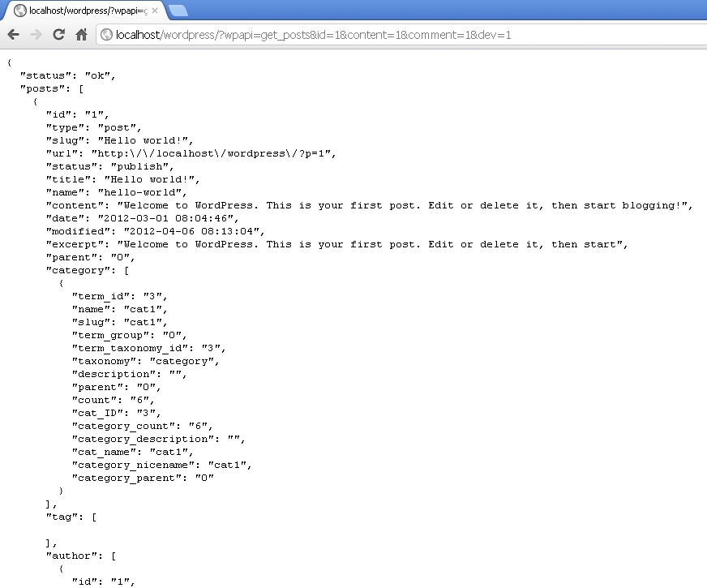Click the "name": "hello-world" line
The height and width of the screenshot is (588, 707).
(x=117, y=192)
